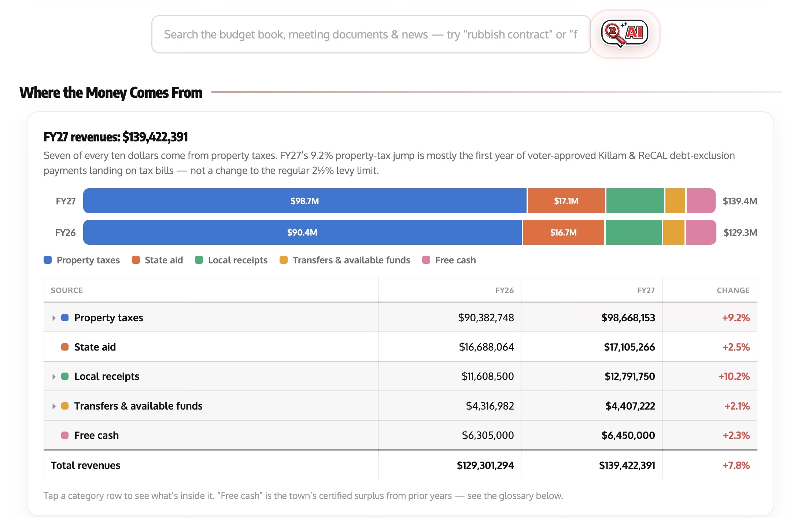The width and height of the screenshot is (812, 518).
Task: Click the blue Property taxes legend swatch
Action: click(x=48, y=260)
